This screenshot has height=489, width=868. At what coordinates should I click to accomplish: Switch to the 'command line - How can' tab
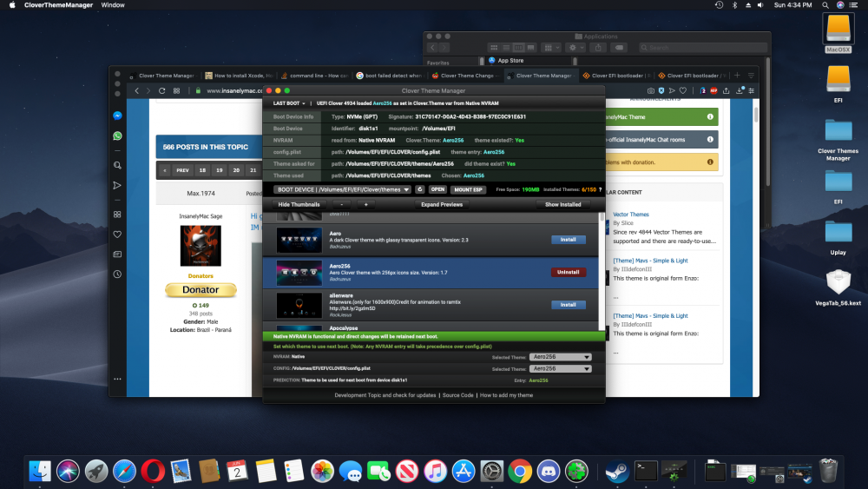[x=314, y=76]
